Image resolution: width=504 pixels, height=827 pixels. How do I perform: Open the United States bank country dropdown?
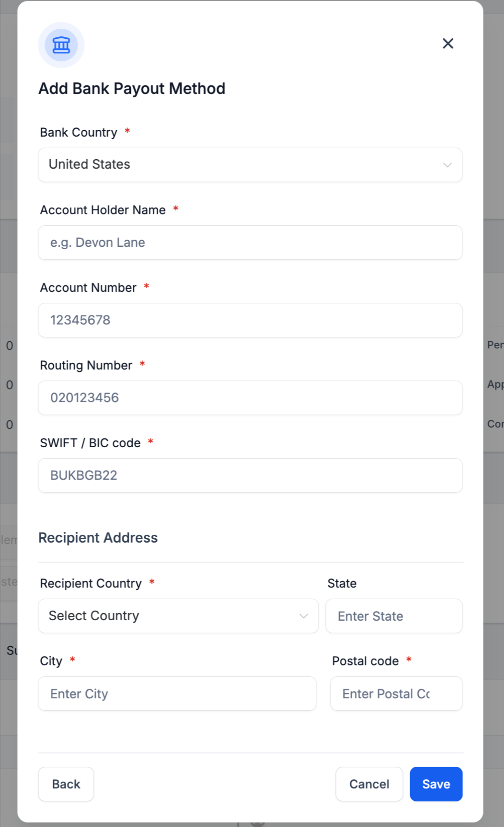250,165
